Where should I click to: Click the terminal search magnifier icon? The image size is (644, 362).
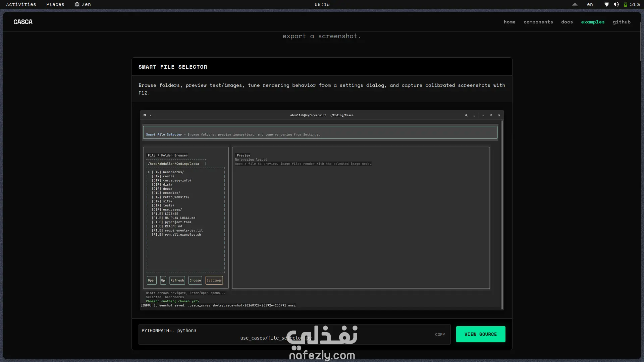click(x=466, y=115)
